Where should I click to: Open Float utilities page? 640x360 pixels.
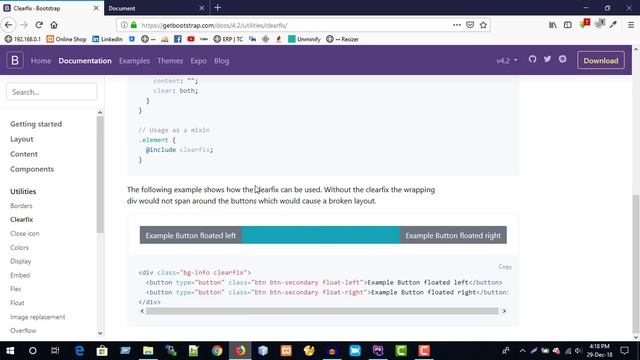pos(17,303)
